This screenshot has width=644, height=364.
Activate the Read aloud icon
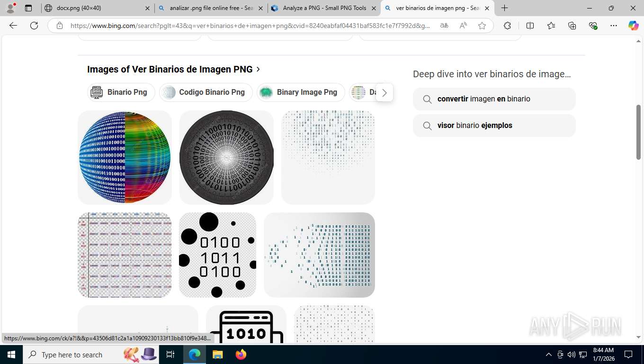point(463,26)
